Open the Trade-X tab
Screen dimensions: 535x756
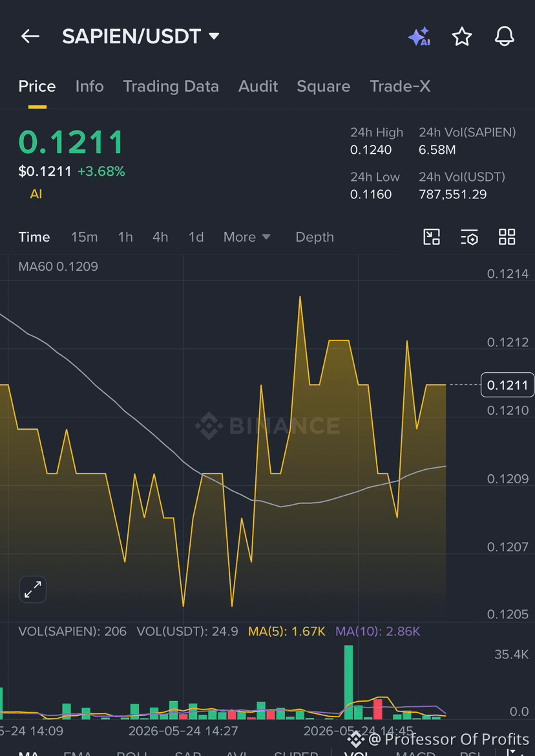pos(400,87)
